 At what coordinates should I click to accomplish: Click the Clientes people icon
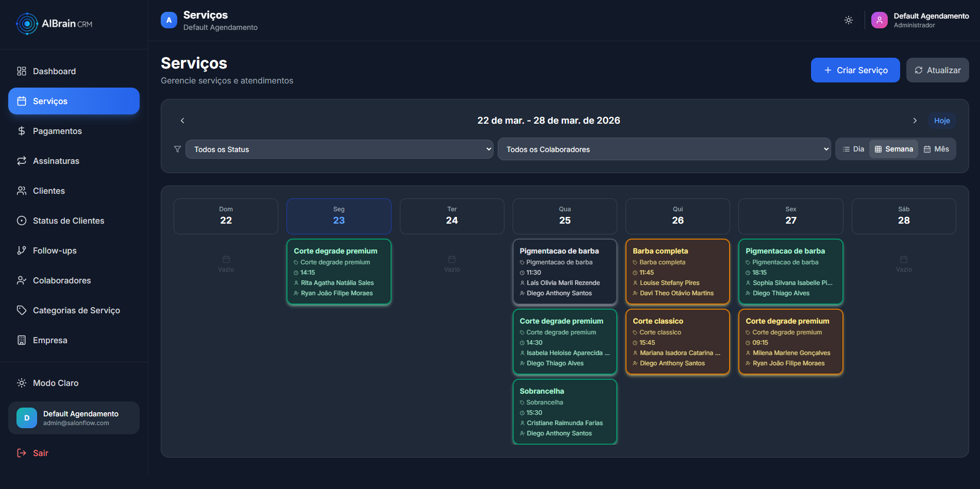tap(22, 191)
